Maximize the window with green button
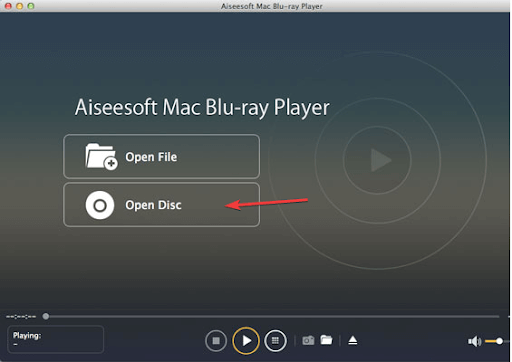 [x=31, y=6]
